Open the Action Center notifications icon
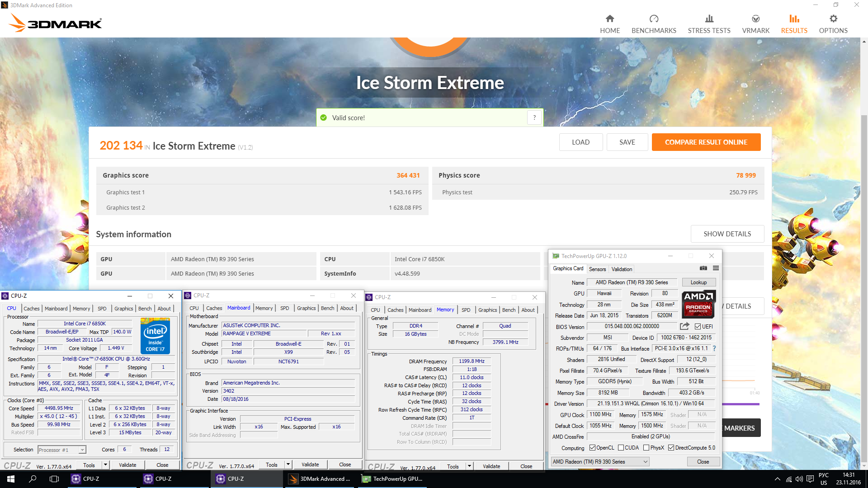This screenshot has width=868, height=488. click(810, 479)
